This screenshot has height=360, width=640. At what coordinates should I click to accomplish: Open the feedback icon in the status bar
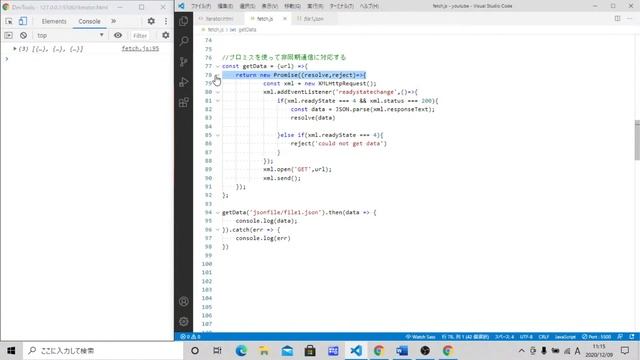pos(620,337)
